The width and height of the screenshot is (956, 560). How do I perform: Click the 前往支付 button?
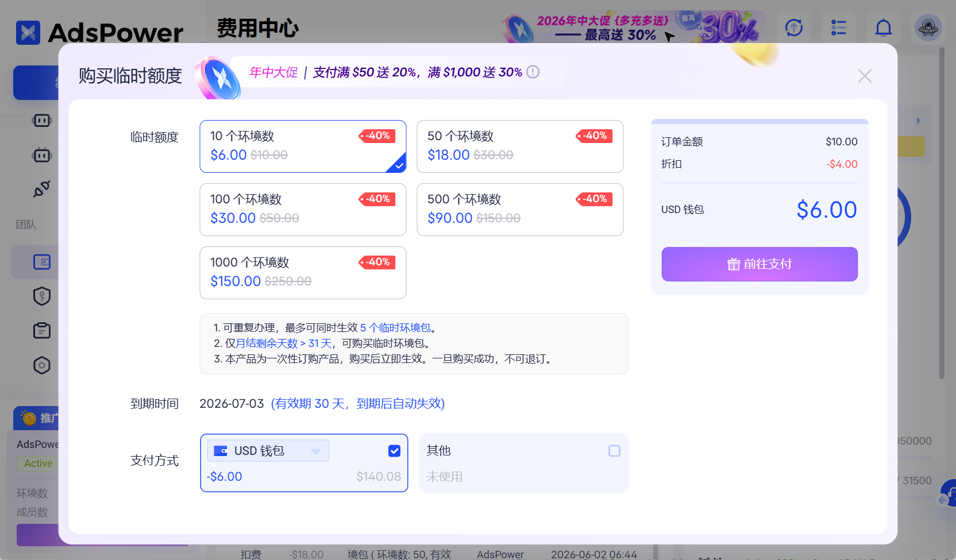[x=760, y=264]
